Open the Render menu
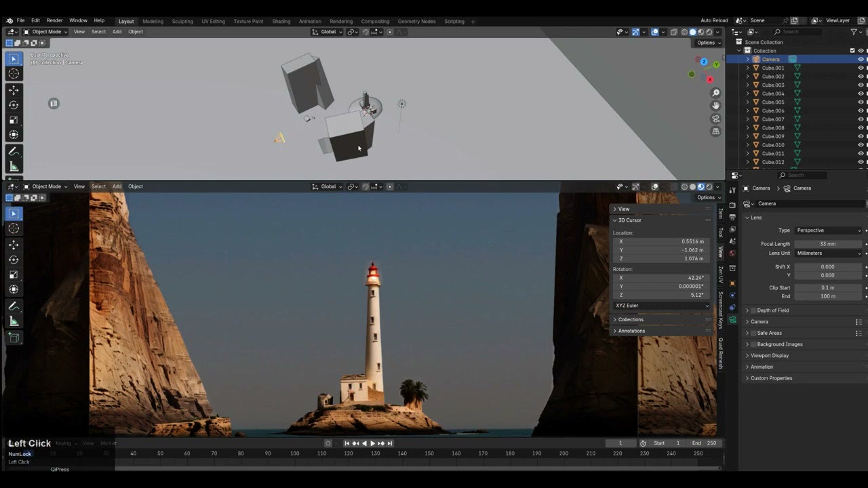868x488 pixels. pos(54,21)
